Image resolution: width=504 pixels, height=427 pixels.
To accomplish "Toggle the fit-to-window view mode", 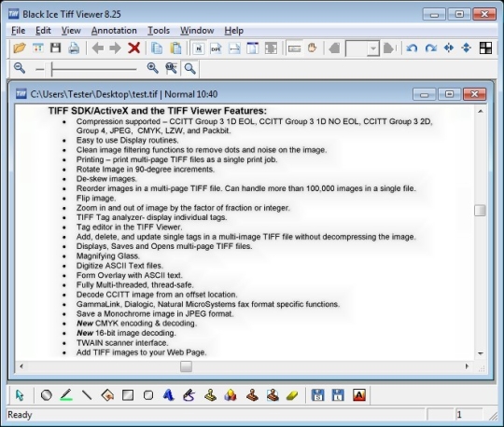I will click(271, 48).
